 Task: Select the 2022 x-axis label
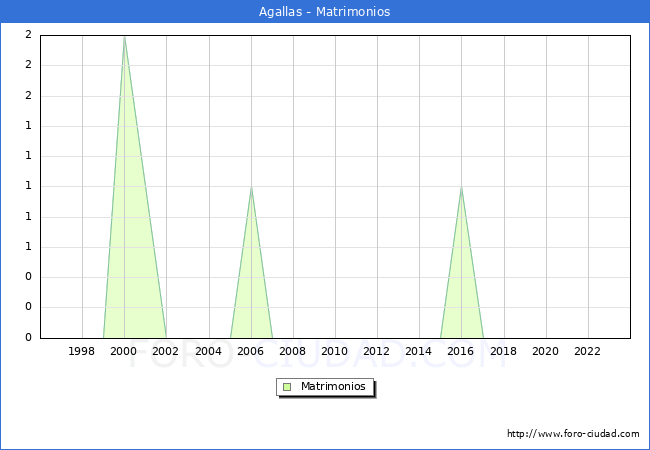click(587, 351)
